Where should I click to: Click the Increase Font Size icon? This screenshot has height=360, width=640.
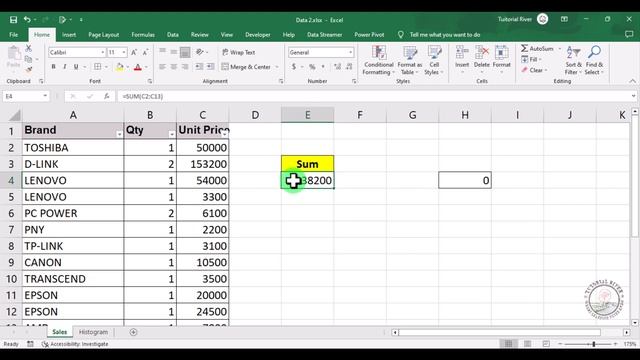pyautogui.click(x=134, y=52)
